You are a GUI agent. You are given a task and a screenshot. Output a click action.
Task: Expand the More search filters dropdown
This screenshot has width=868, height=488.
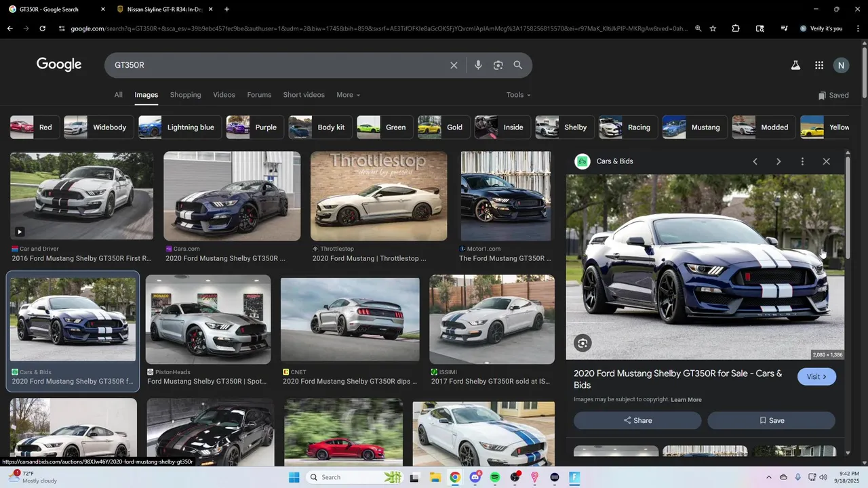click(348, 95)
